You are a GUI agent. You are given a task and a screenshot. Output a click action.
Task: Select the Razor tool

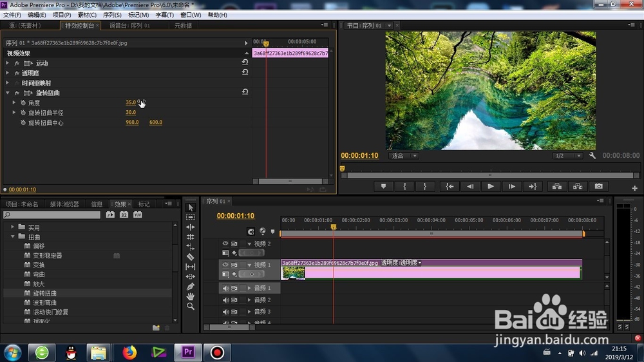(191, 257)
